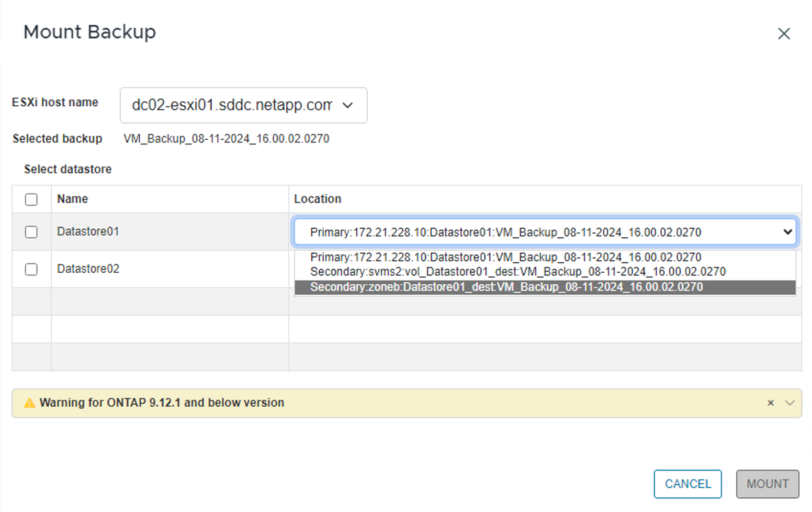Select the Primary 172.21.228.10 location option

[x=506, y=257]
